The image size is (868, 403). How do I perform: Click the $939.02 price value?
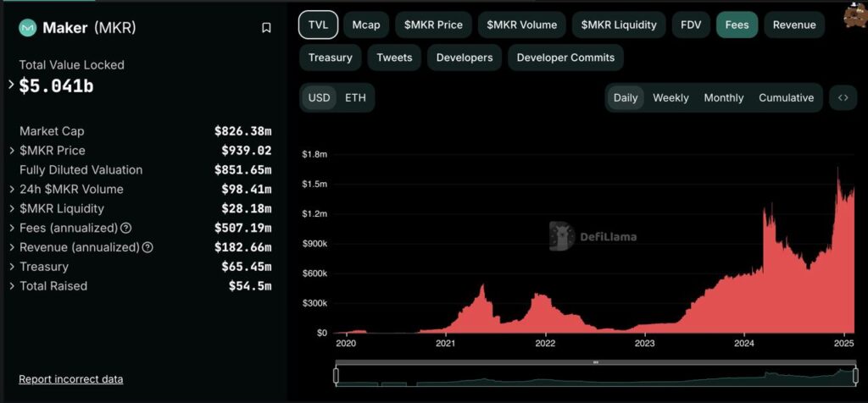pyautogui.click(x=247, y=151)
